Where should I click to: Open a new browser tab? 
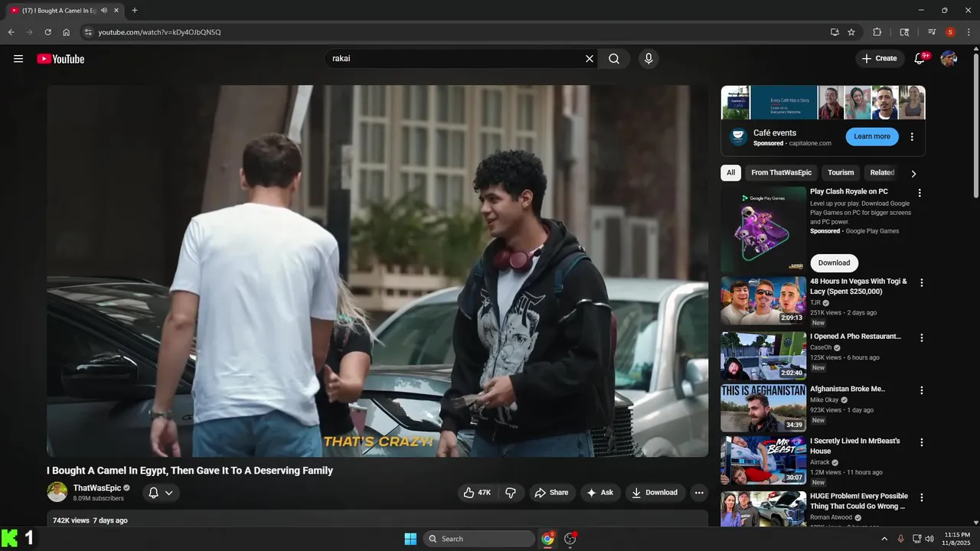pyautogui.click(x=135, y=11)
